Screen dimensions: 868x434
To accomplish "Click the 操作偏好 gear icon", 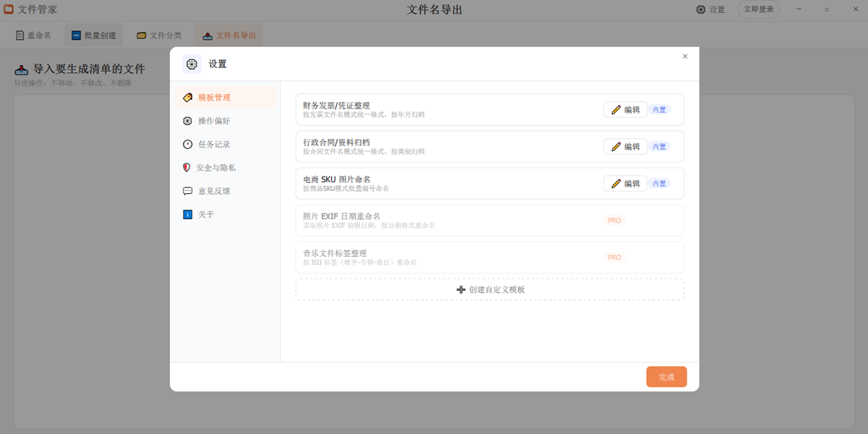I will 188,121.
